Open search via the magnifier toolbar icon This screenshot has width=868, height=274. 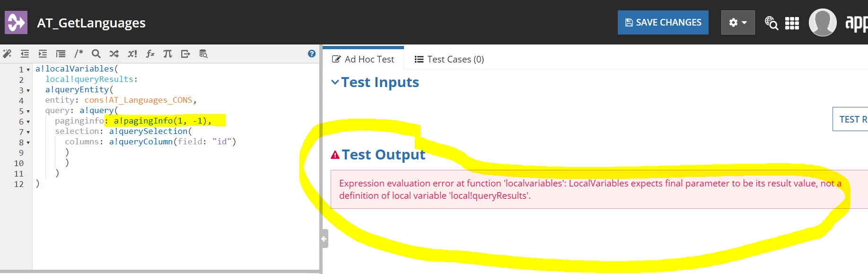tap(96, 54)
